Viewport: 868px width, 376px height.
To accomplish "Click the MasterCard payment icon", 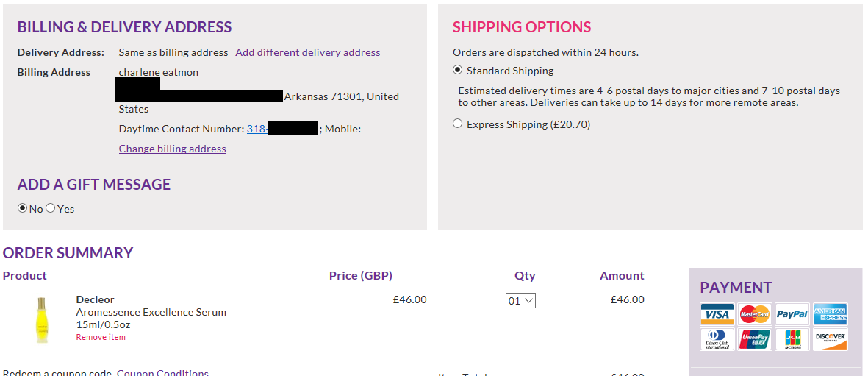I will coord(754,314).
